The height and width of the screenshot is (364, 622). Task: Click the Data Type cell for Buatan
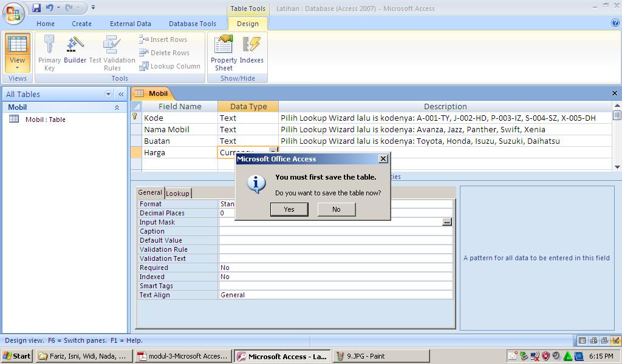248,141
